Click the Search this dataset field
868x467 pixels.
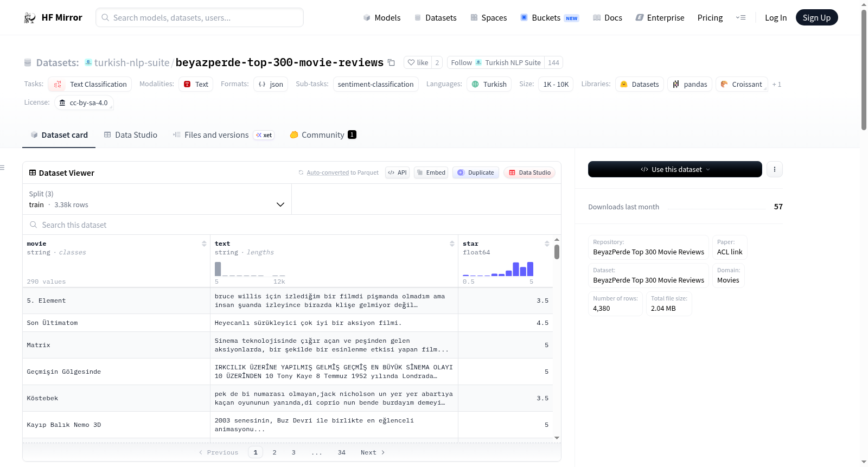tap(292, 225)
